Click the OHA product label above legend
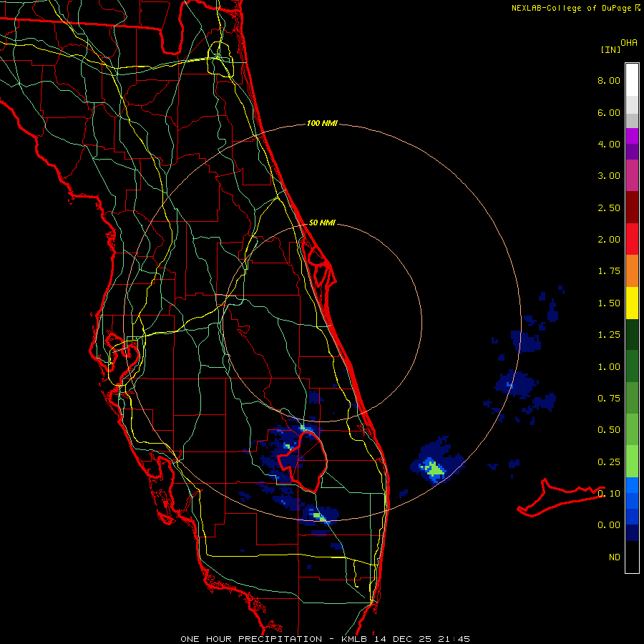Screen dimensions: 644x644 pyautogui.click(x=629, y=43)
